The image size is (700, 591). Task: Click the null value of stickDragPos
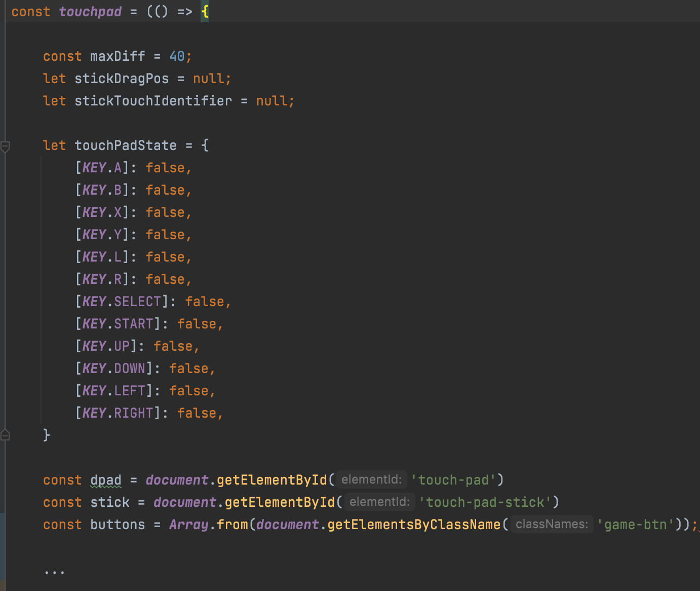click(209, 79)
